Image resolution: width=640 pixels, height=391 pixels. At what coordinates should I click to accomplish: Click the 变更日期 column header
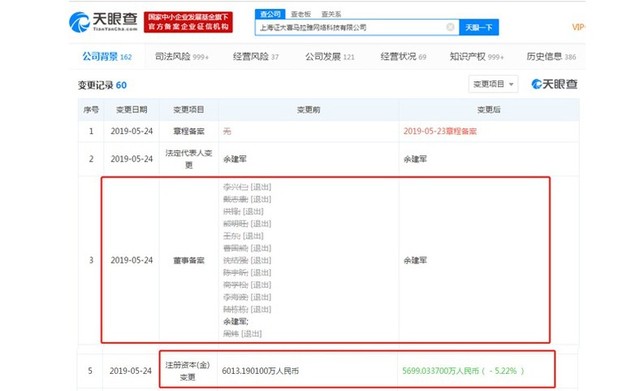coord(131,109)
